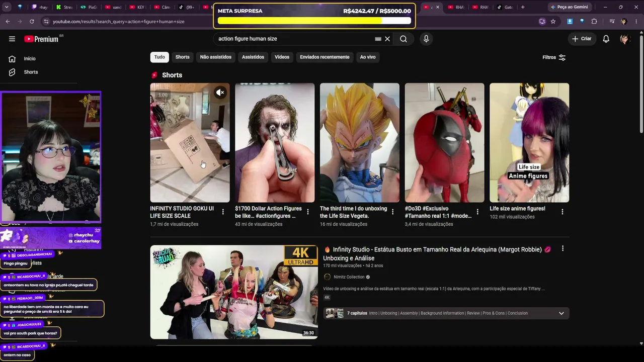Unmute the Goku short preview
This screenshot has height=362, width=644.
pyautogui.click(x=220, y=93)
